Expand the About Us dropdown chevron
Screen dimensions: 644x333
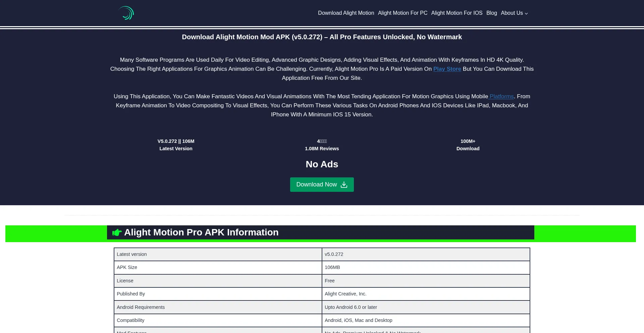point(526,14)
